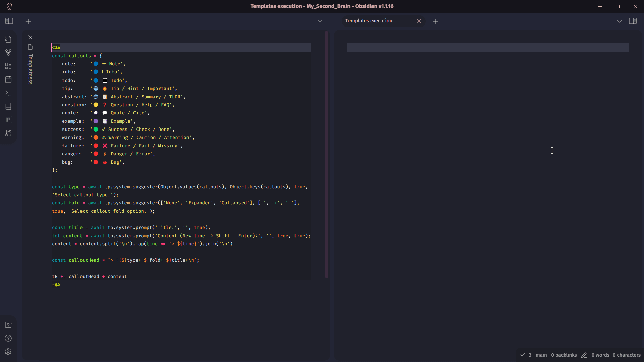Toggle the left sidebar panel
The height and width of the screenshot is (362, 644).
click(x=9, y=21)
